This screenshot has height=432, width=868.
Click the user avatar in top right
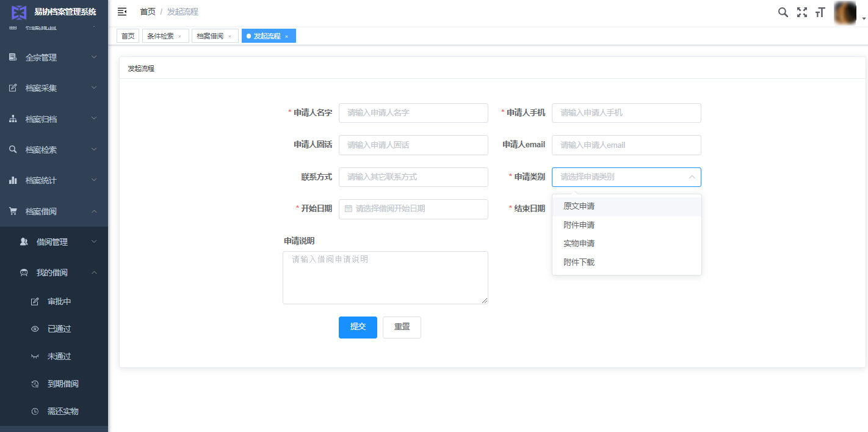(x=845, y=13)
